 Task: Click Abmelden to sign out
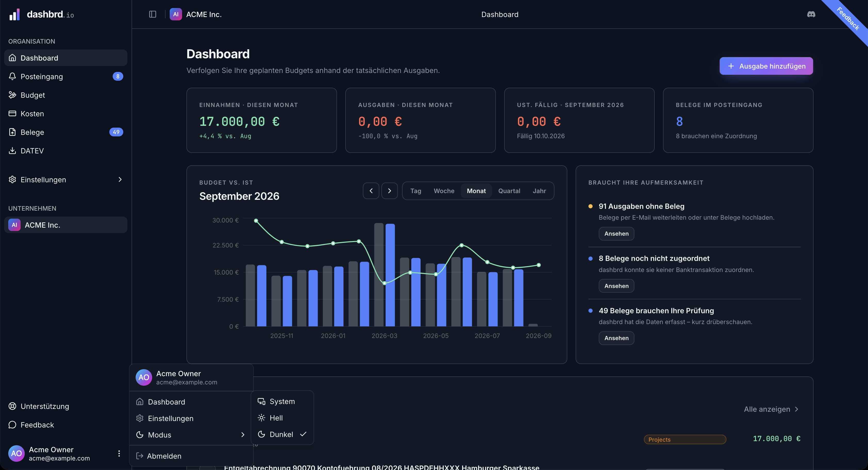pyautogui.click(x=191, y=456)
